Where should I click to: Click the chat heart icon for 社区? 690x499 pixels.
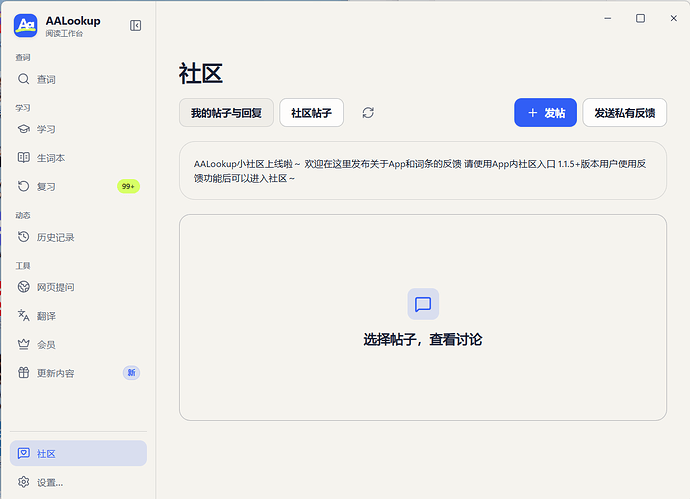[x=23, y=453]
